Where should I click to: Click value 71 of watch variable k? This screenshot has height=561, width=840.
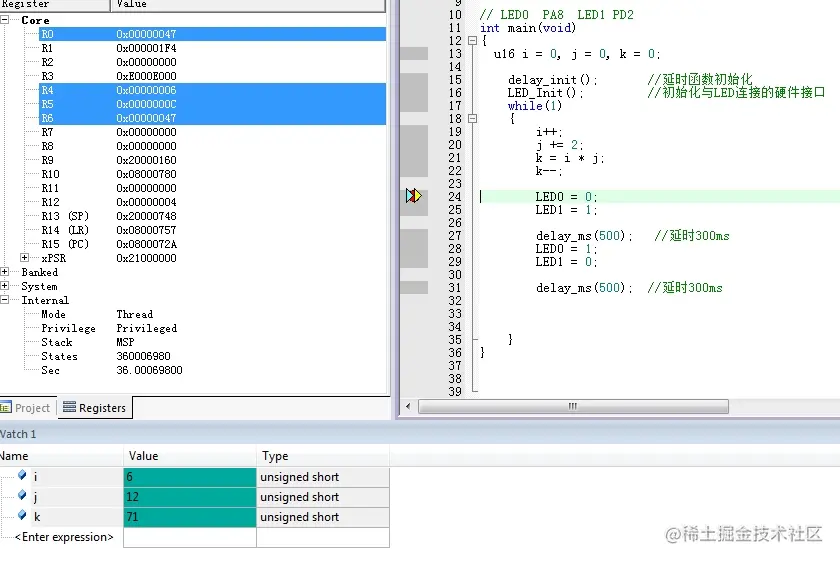[x=190, y=517]
